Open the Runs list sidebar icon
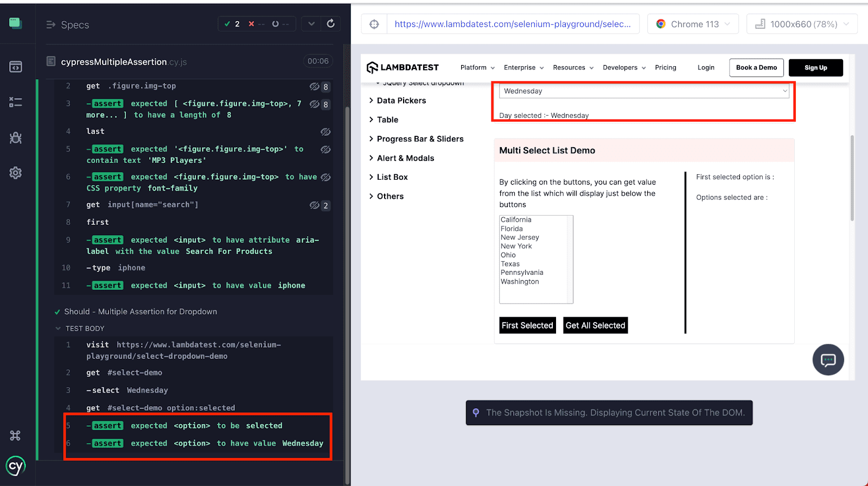Image resolution: width=868 pixels, height=486 pixels. point(15,102)
